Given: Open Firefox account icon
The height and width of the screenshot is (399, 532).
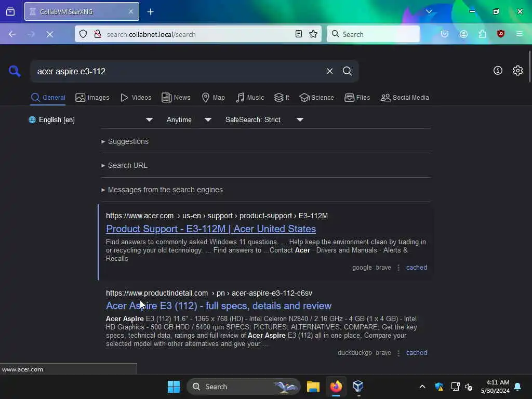Looking at the screenshot, I should click(463, 34).
